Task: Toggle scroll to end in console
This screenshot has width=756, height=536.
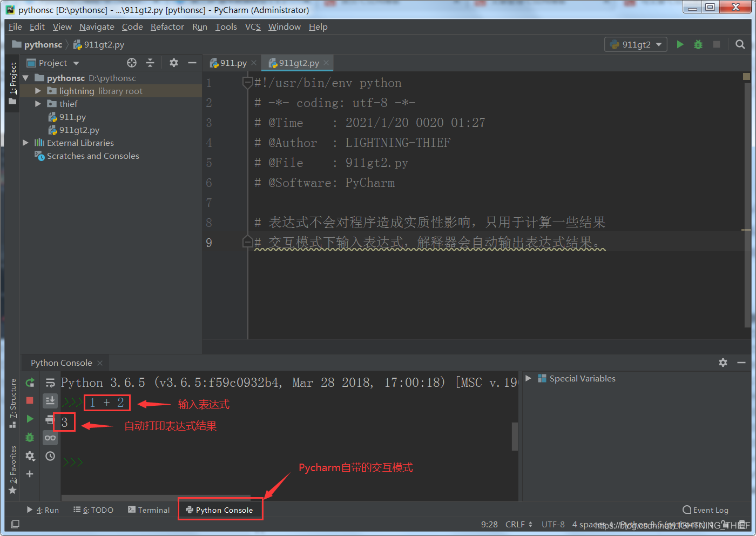Action: (50, 400)
